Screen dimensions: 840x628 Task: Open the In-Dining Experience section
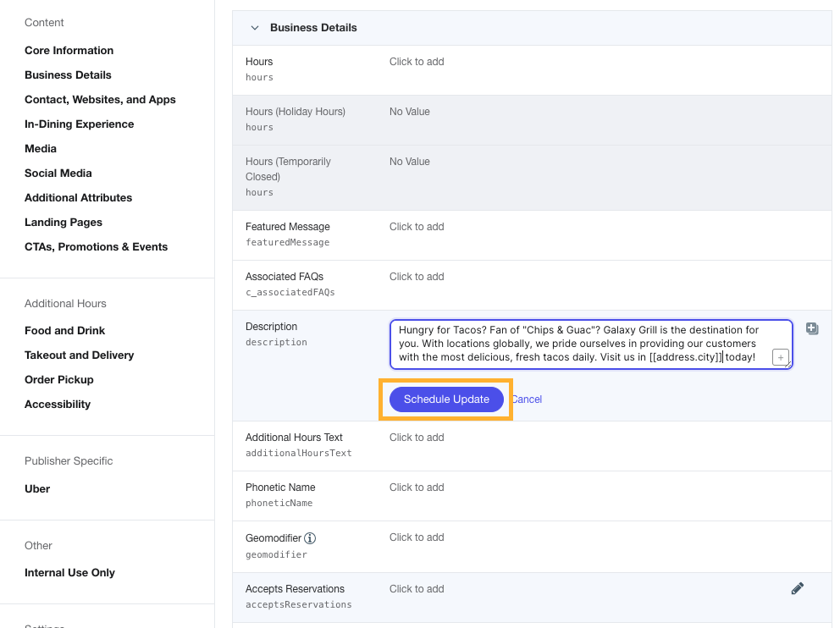point(79,124)
